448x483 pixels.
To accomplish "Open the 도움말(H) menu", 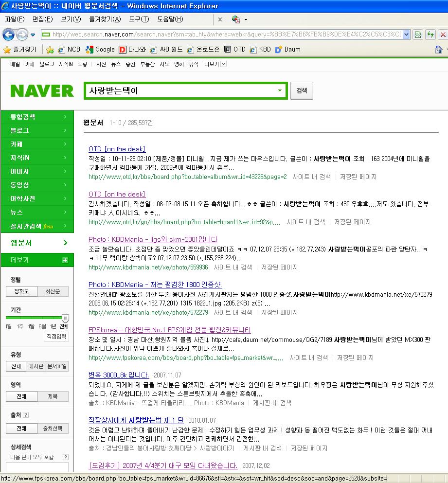I will (170, 19).
